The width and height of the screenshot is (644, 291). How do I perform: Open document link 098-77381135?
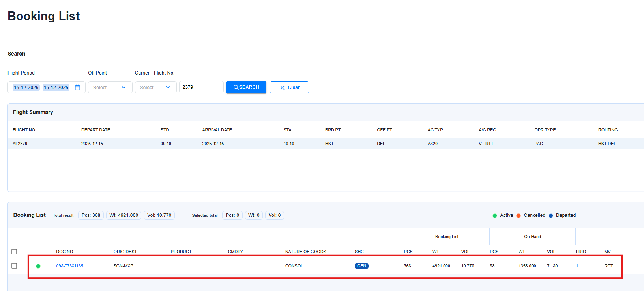pos(69,266)
